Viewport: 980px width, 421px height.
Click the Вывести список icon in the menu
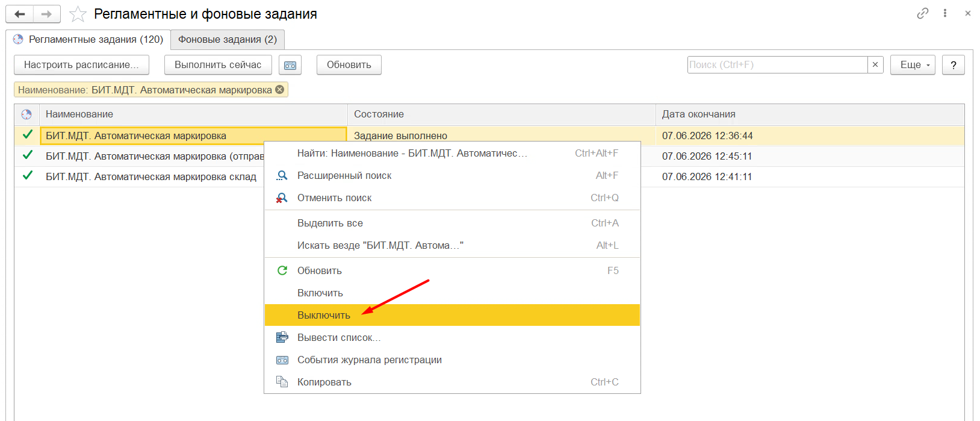[282, 338]
